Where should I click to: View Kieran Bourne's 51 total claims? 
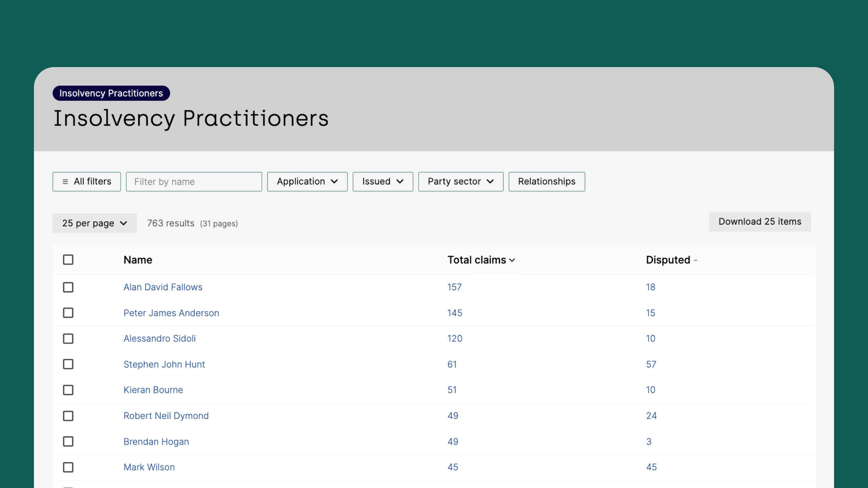pos(452,390)
